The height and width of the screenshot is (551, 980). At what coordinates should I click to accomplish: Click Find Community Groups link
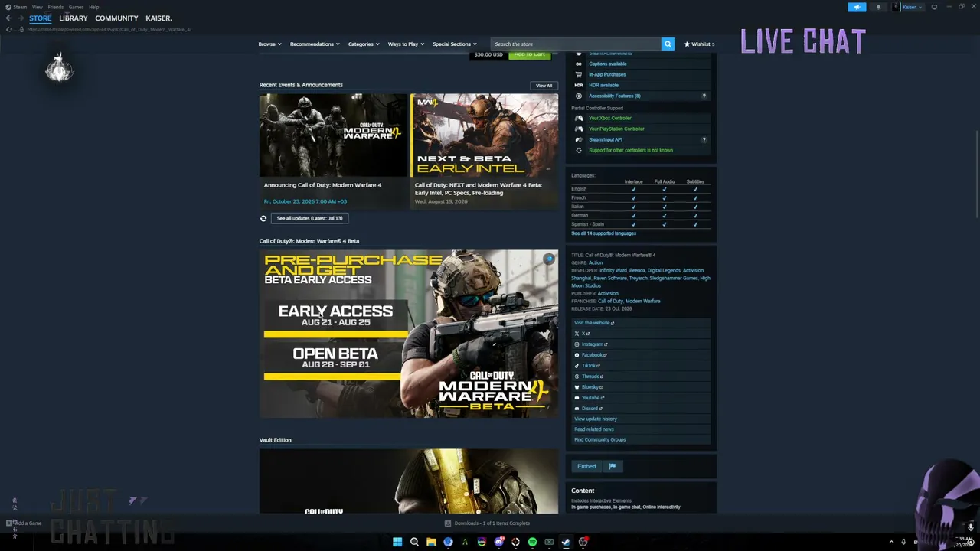click(x=600, y=439)
